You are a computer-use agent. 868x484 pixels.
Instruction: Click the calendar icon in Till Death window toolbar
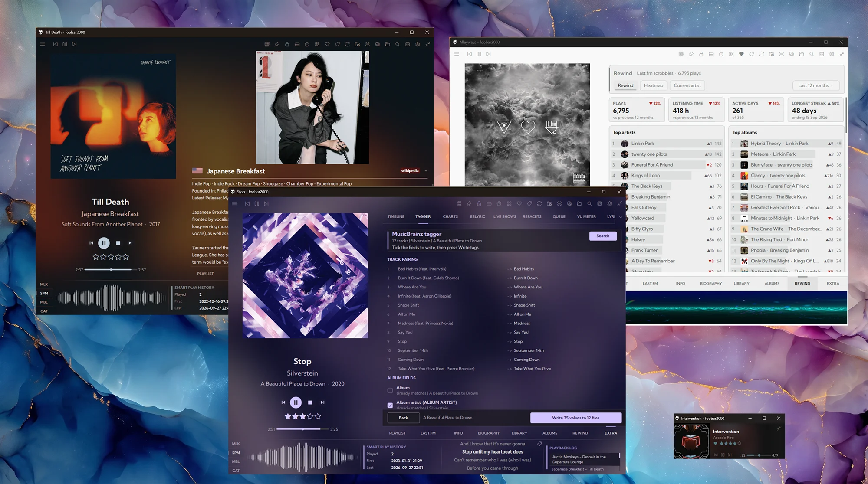point(408,44)
